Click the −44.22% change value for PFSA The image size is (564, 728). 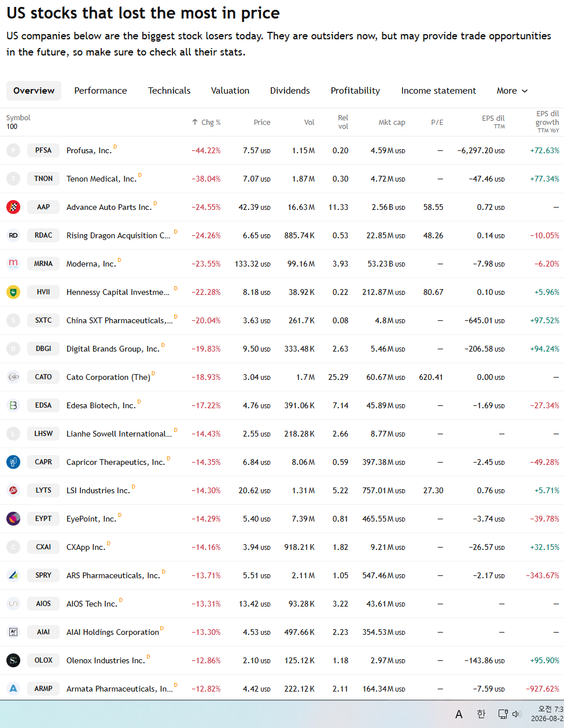[x=206, y=150]
